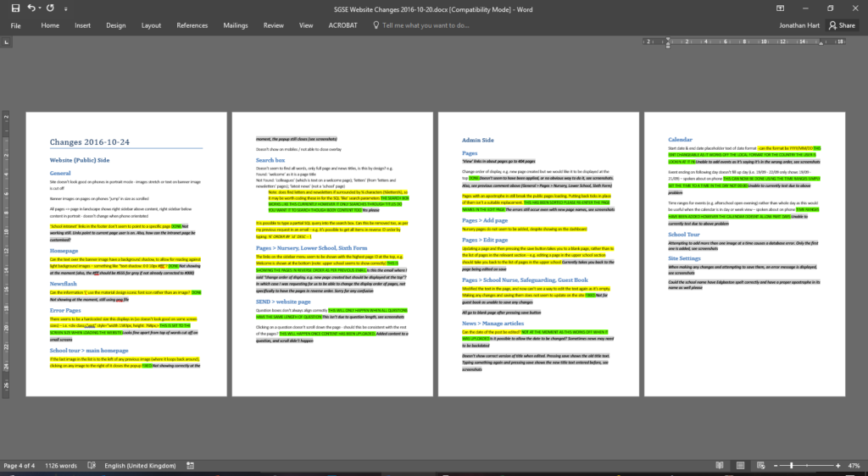Click the 'Newsflash' heading

(63, 284)
